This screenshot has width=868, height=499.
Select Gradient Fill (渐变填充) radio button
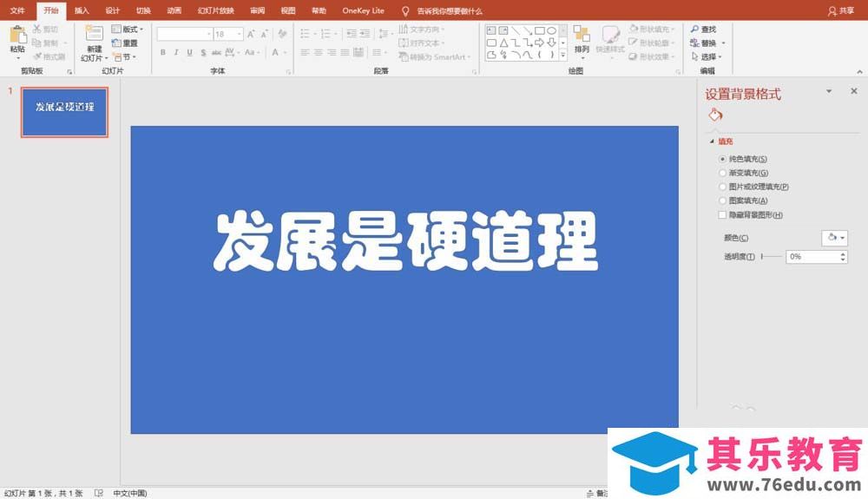click(722, 174)
